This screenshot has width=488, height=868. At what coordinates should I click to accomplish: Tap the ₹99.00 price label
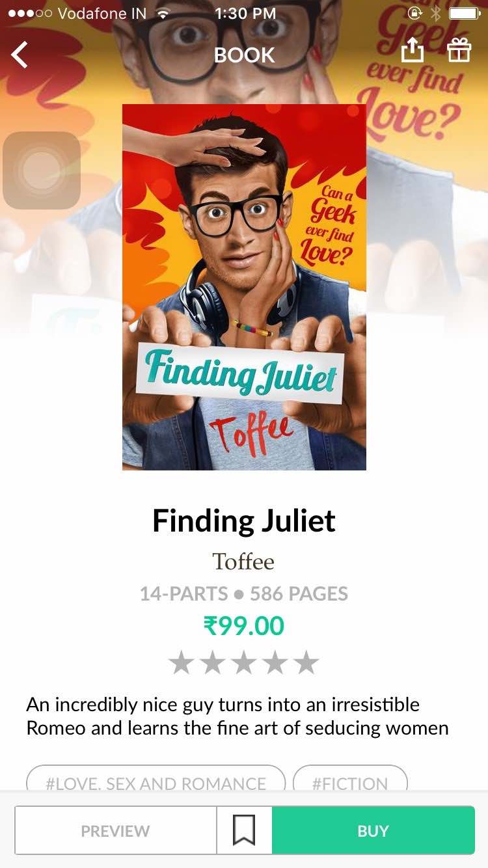(243, 626)
